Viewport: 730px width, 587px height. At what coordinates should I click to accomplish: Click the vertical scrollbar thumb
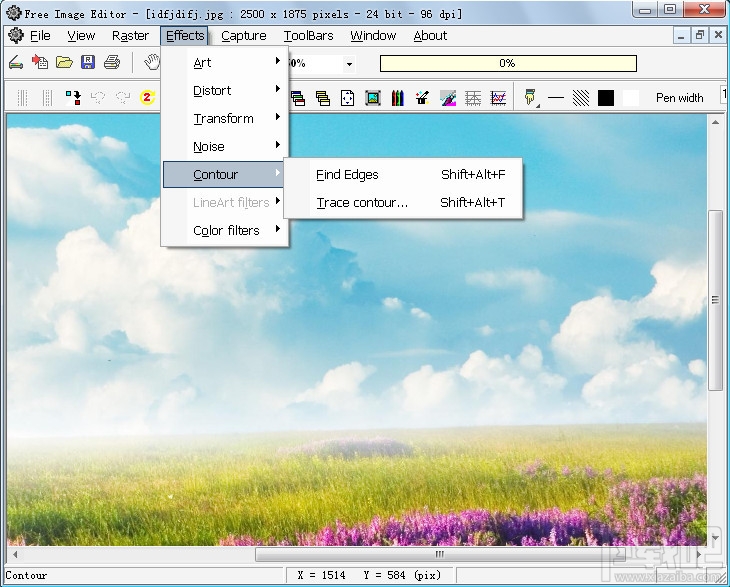[x=715, y=300]
